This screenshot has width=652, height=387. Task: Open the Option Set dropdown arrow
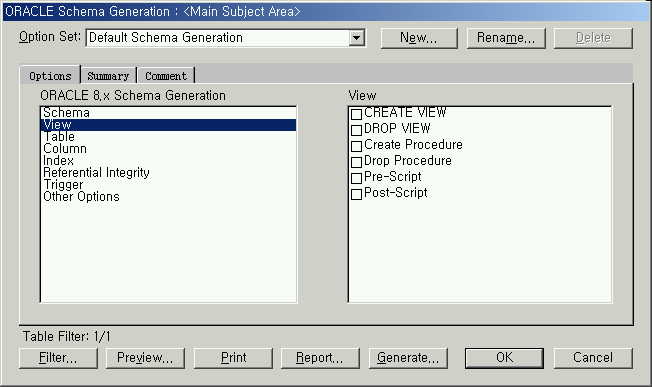[x=356, y=38]
